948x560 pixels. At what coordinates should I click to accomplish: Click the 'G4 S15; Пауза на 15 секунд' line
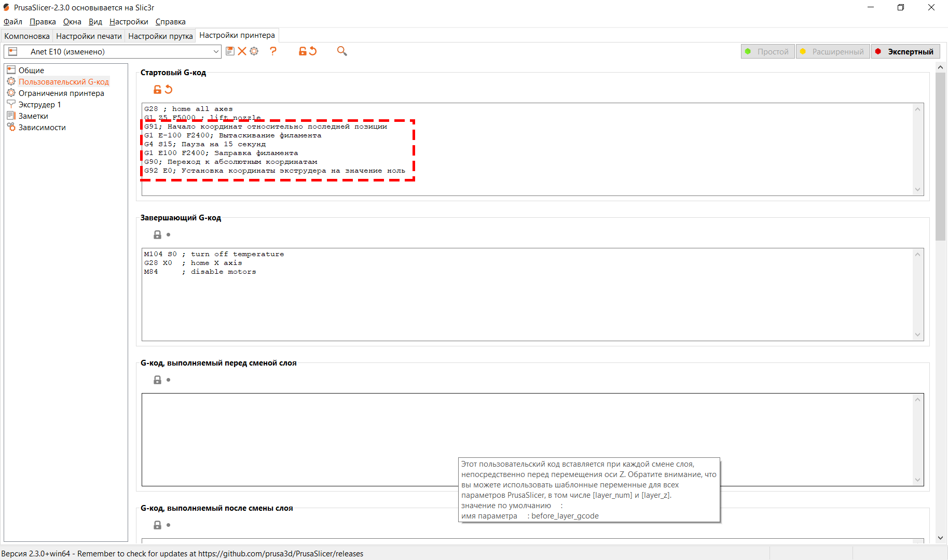pyautogui.click(x=205, y=144)
